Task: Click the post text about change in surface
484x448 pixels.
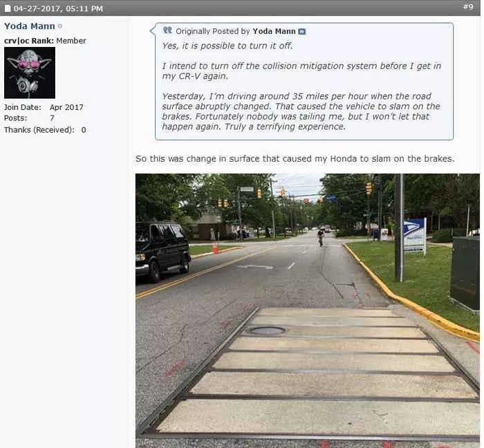Action: click(295, 158)
